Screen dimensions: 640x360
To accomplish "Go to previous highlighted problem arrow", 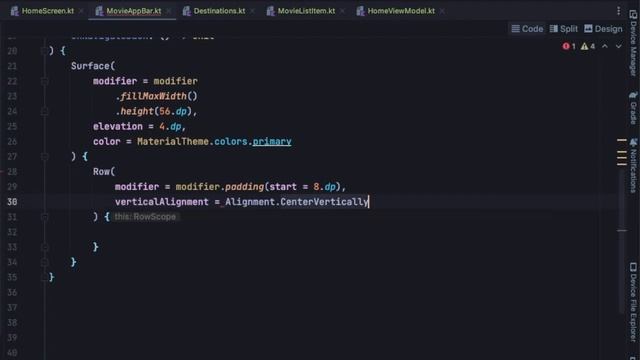I will (x=605, y=46).
